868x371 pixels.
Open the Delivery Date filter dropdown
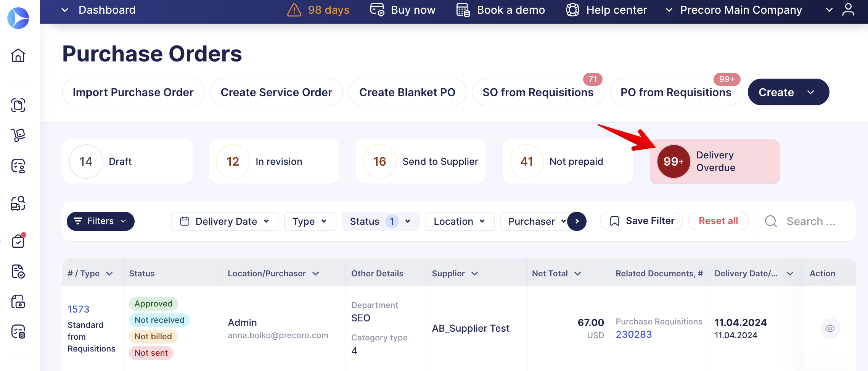coord(224,221)
